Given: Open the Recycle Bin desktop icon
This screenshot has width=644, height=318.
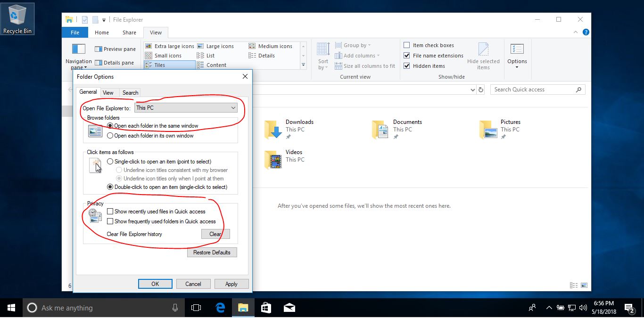Looking at the screenshot, I should pyautogui.click(x=17, y=19).
